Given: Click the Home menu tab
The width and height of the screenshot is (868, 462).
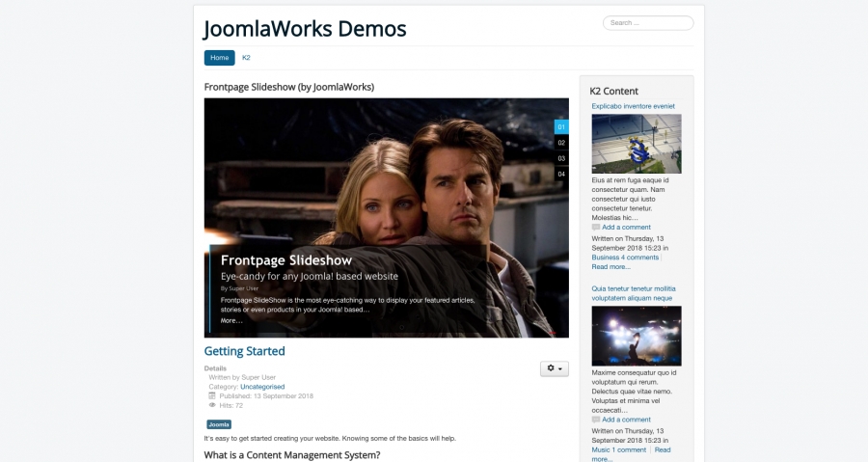Looking at the screenshot, I should tap(219, 58).
